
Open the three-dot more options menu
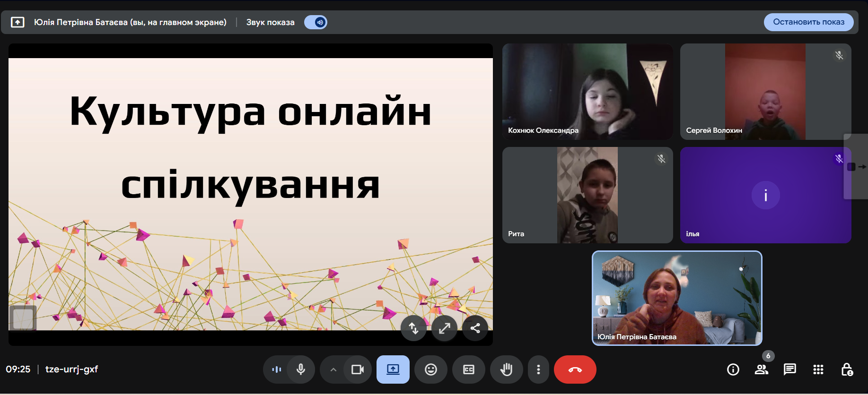point(538,369)
